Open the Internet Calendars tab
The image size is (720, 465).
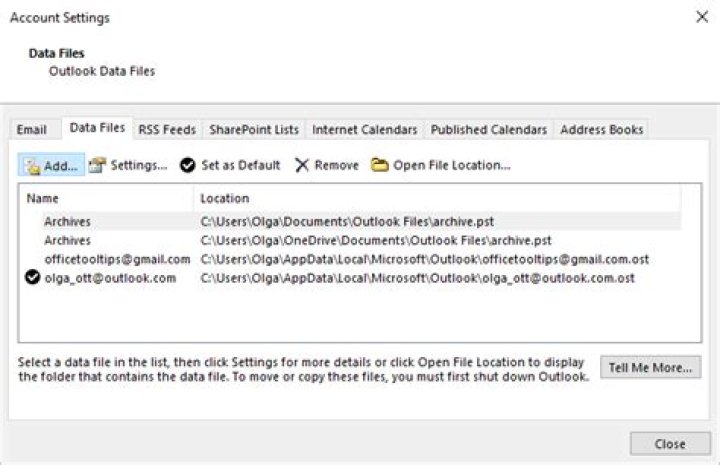[x=365, y=129]
